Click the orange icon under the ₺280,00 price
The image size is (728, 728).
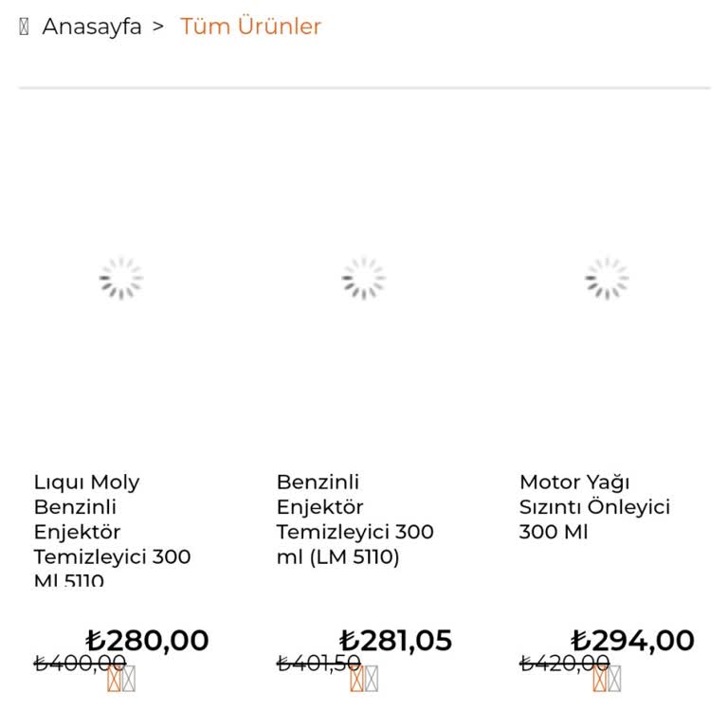click(x=115, y=679)
